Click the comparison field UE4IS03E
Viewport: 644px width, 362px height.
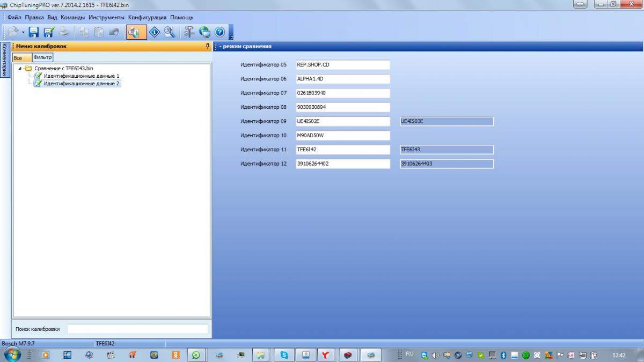click(447, 121)
